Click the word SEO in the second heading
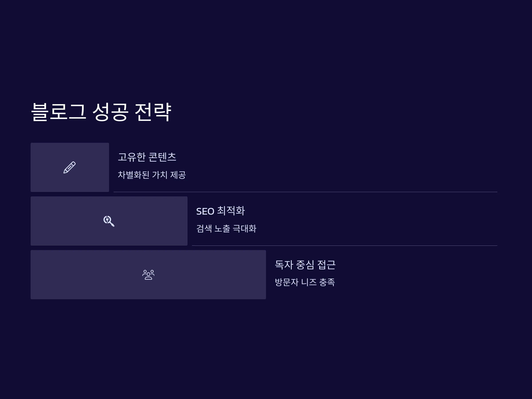This screenshot has height=399, width=532. [205, 211]
